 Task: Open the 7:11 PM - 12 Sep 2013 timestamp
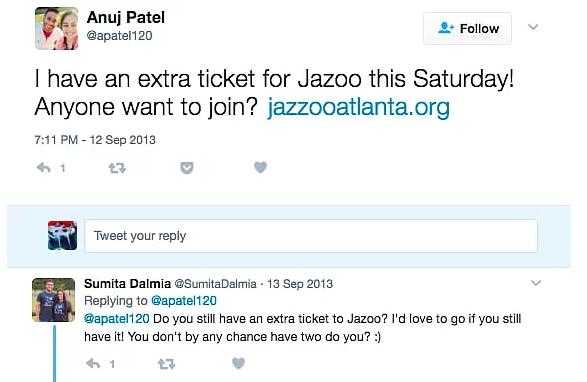[x=95, y=140]
